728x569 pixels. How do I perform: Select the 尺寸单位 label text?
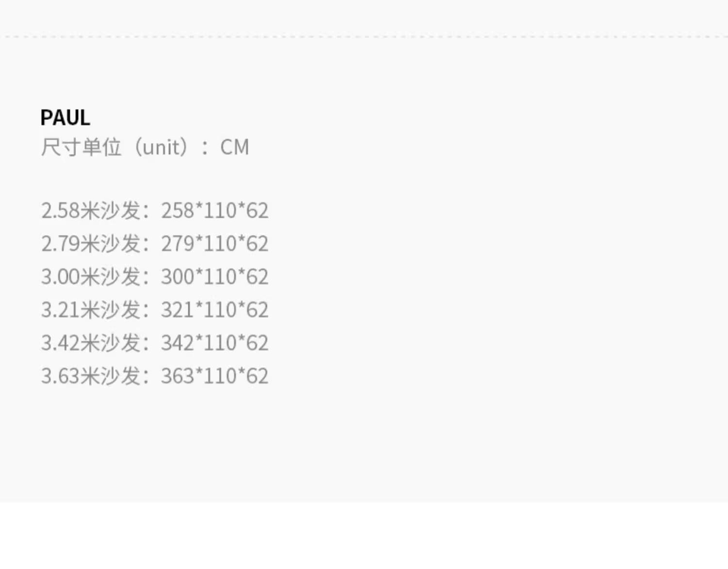tap(81, 147)
